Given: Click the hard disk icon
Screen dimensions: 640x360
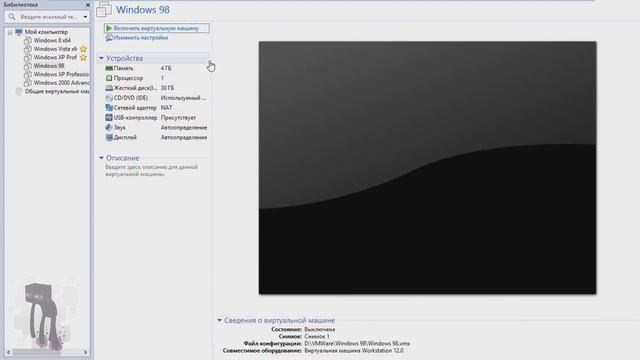Looking at the screenshot, I should 109,88.
